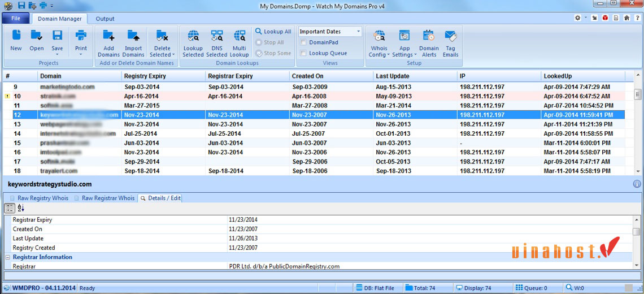Viewport: 644px width, 294px height.
Task: Open the File menu
Action: [16, 19]
